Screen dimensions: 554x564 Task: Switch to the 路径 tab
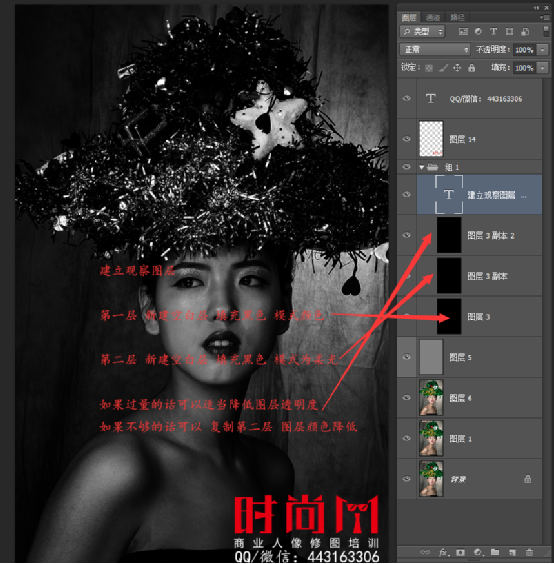[458, 17]
